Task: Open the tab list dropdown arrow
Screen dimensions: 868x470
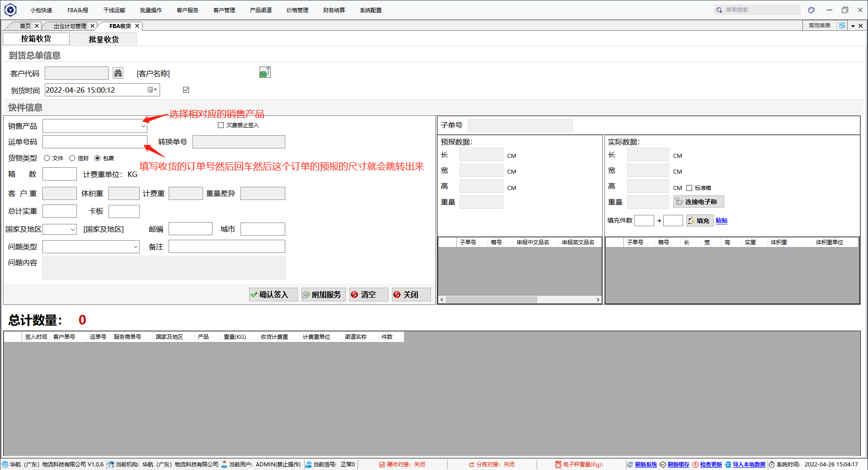Action: point(853,26)
